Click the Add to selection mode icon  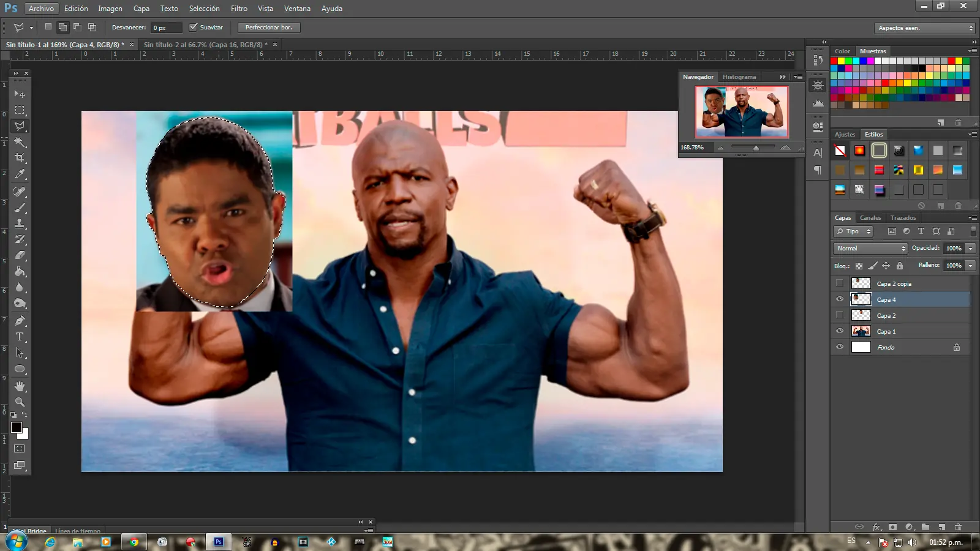coord(62,27)
